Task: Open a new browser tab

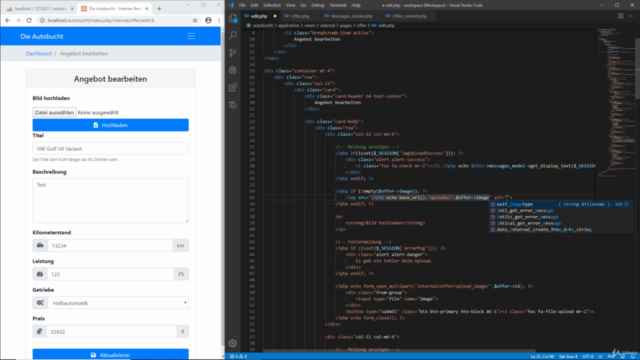Action: (x=159, y=8)
